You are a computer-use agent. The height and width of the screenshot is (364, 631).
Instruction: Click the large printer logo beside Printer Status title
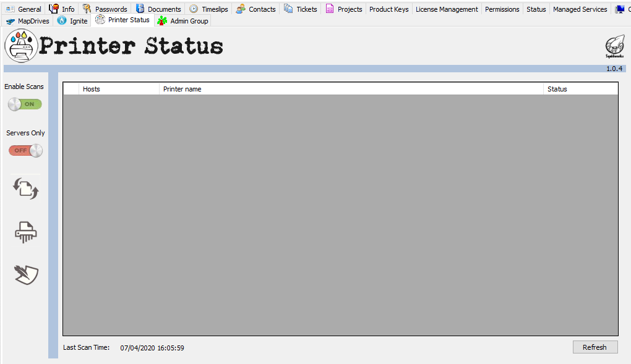click(22, 45)
